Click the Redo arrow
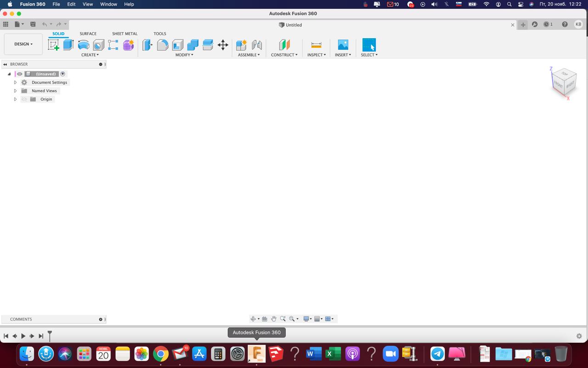 point(59,24)
